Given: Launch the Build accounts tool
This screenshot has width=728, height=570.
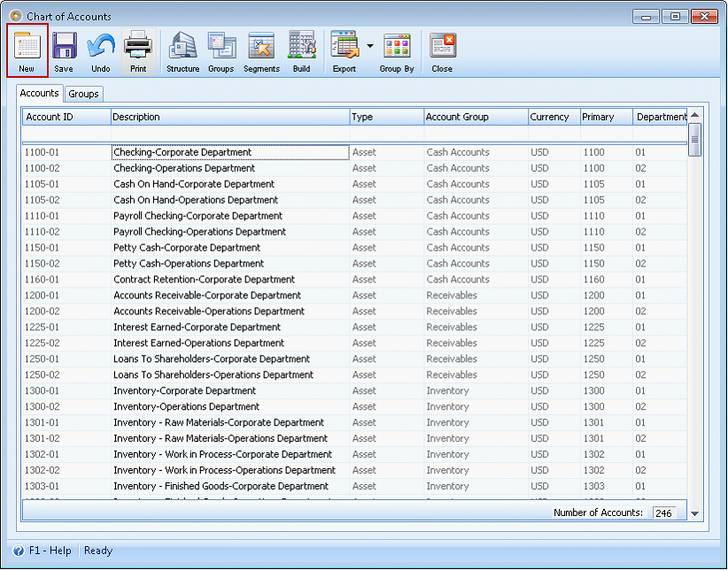Looking at the screenshot, I should click(301, 50).
